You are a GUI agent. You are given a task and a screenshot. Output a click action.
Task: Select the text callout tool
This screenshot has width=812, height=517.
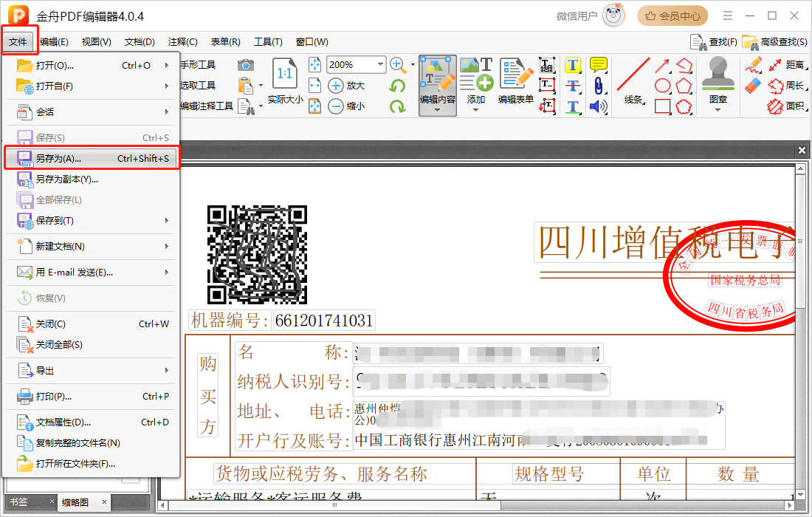pyautogui.click(x=547, y=106)
